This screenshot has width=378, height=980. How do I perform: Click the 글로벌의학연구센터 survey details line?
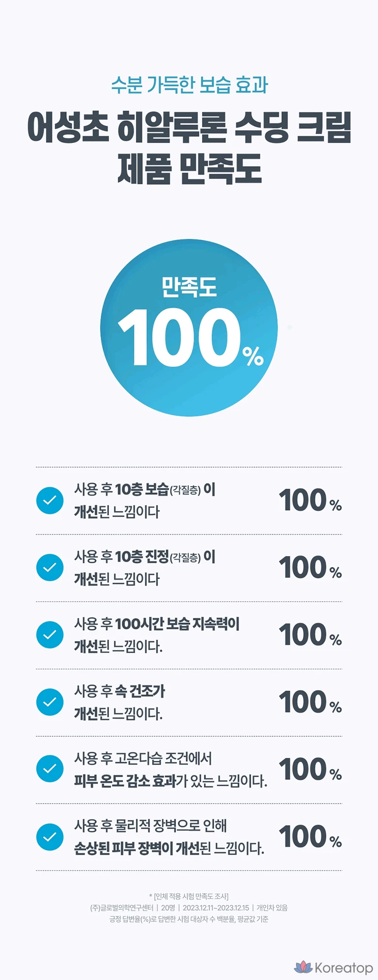point(189,908)
